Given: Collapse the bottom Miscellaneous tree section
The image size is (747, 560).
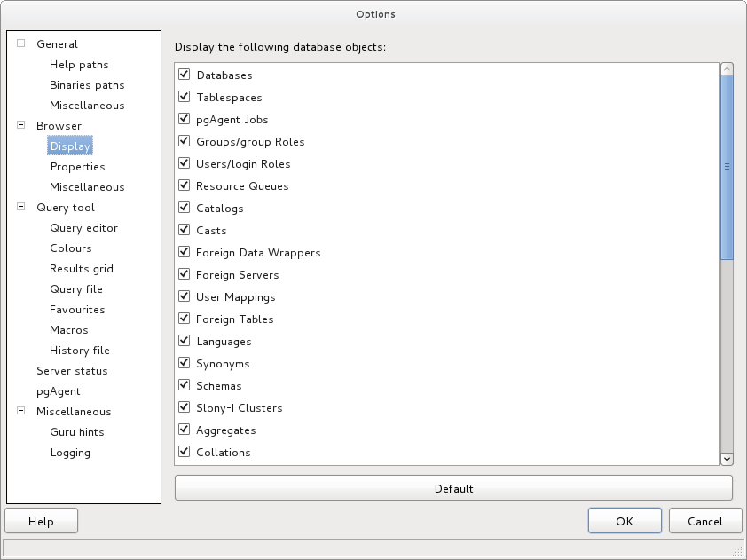Looking at the screenshot, I should tap(21, 412).
